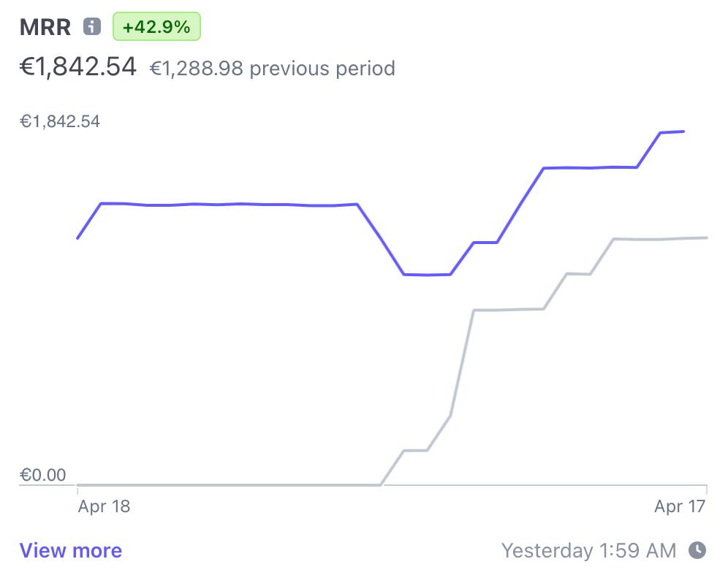728x586 pixels.
Task: Click the clock icon beside the timestamp
Action: point(698,550)
